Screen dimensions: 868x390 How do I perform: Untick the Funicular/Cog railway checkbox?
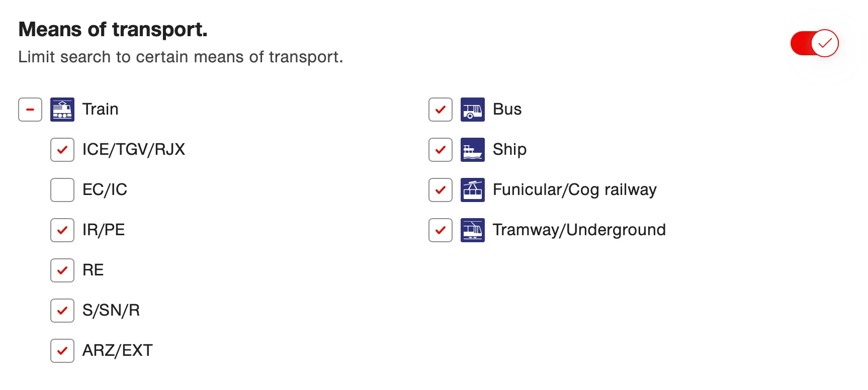(x=441, y=190)
